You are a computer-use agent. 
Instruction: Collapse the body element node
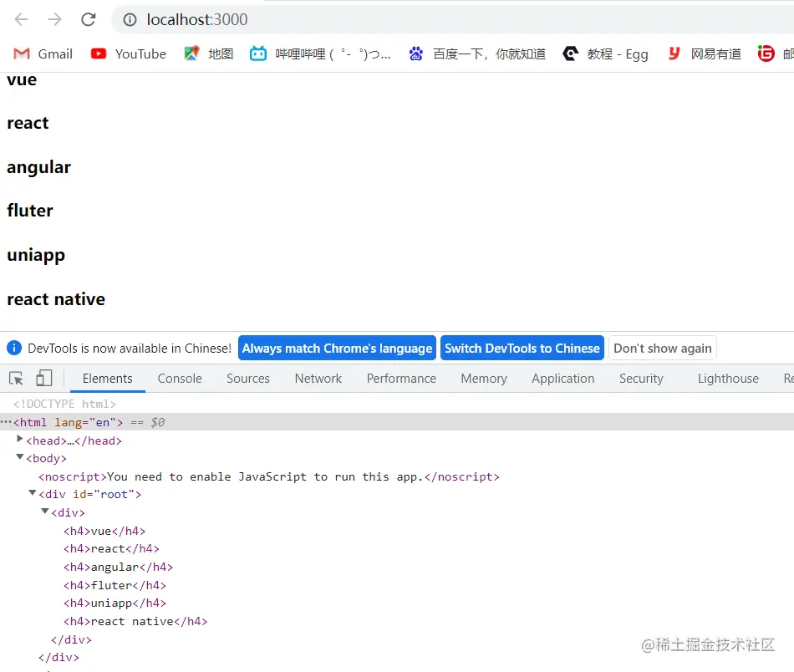19,458
